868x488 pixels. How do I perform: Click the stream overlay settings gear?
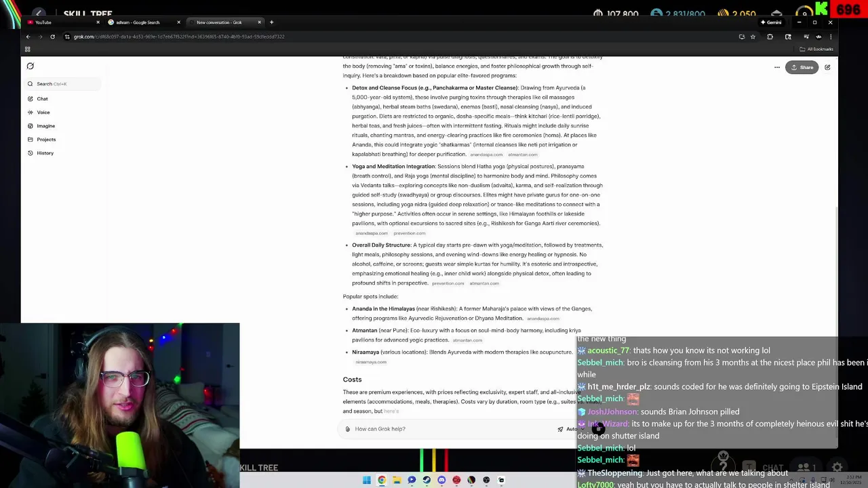(837, 468)
